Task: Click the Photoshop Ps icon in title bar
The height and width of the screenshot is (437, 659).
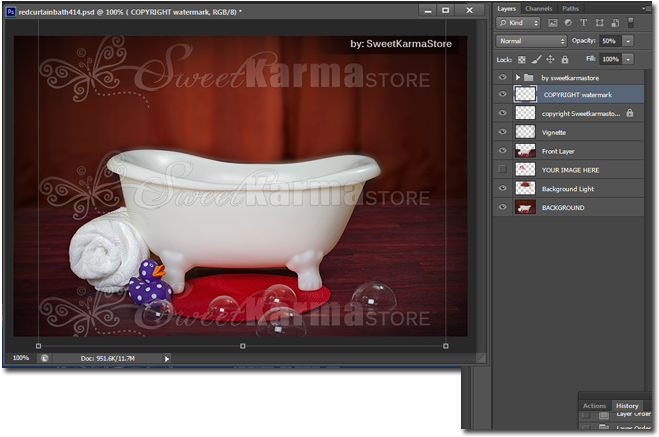Action: point(11,12)
